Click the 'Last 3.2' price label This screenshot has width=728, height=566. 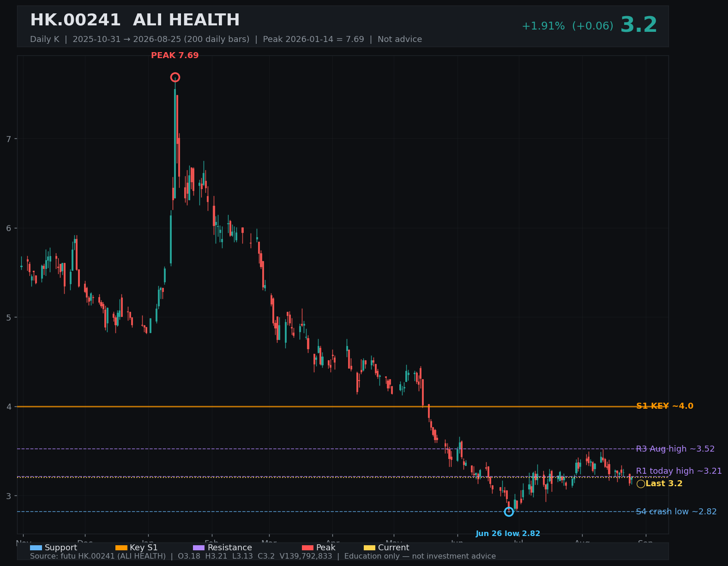664,484
